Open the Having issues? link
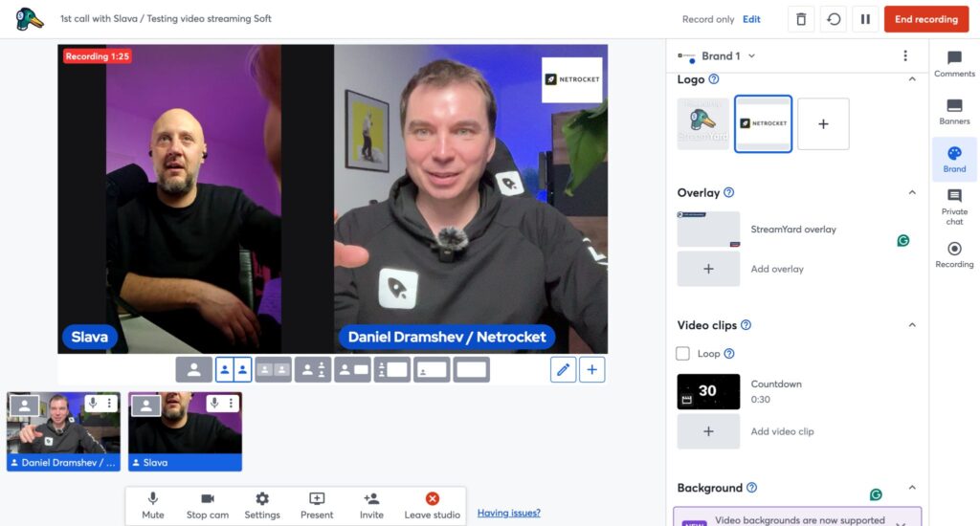 click(x=509, y=513)
